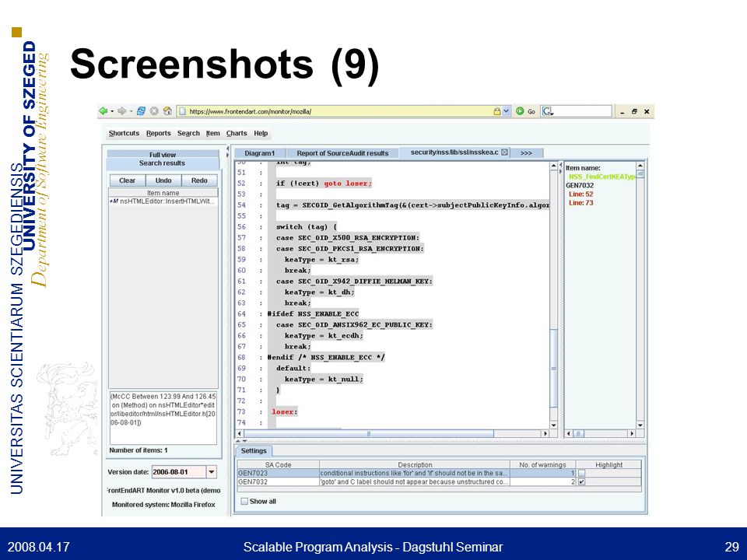Click the browser Forward arrow
Screen dimensions: 747x560
pos(121,111)
